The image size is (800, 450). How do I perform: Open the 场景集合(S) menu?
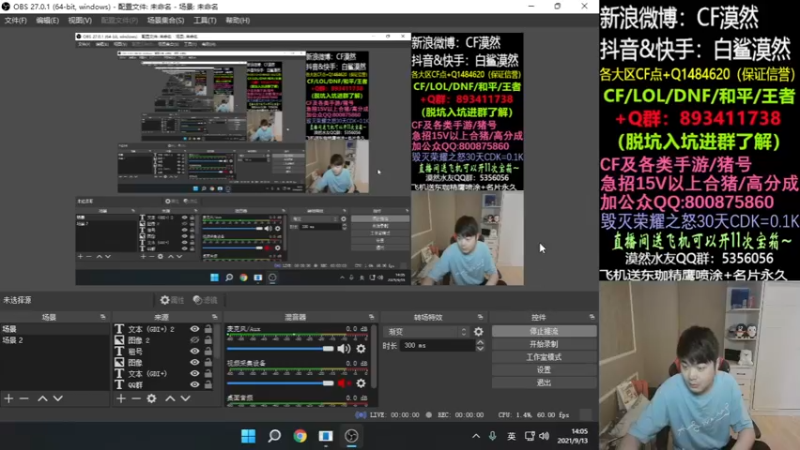pos(165,20)
